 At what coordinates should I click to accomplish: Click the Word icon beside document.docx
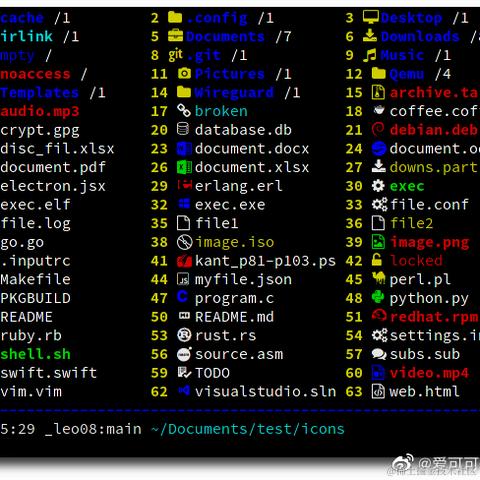(184, 148)
